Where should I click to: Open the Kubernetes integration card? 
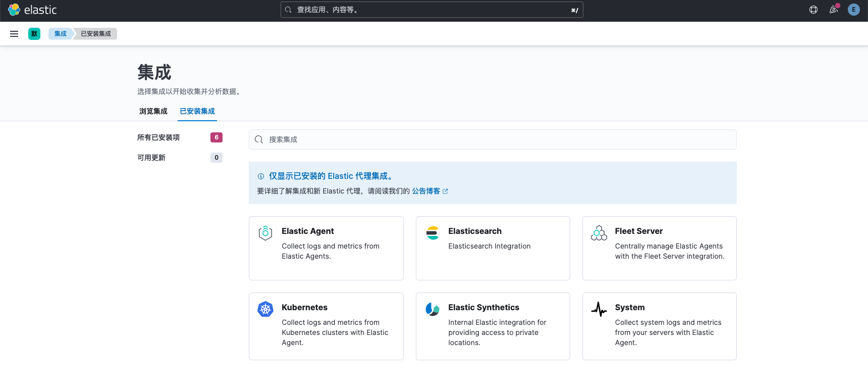click(326, 326)
